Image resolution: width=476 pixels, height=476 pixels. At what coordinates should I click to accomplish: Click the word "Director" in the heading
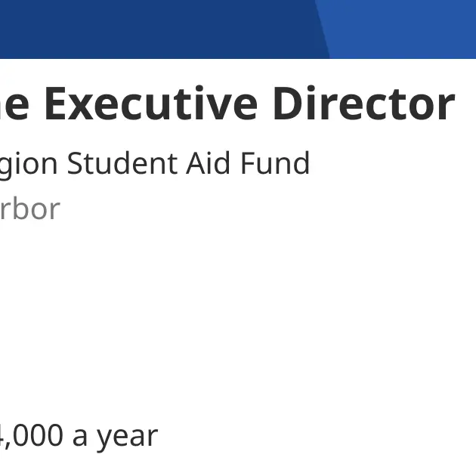[x=364, y=104]
